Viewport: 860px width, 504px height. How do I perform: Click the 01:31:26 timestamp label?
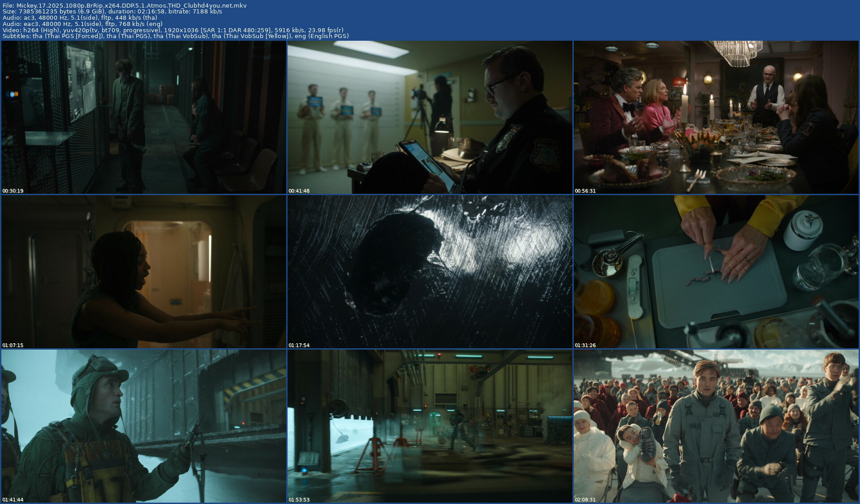585,345
